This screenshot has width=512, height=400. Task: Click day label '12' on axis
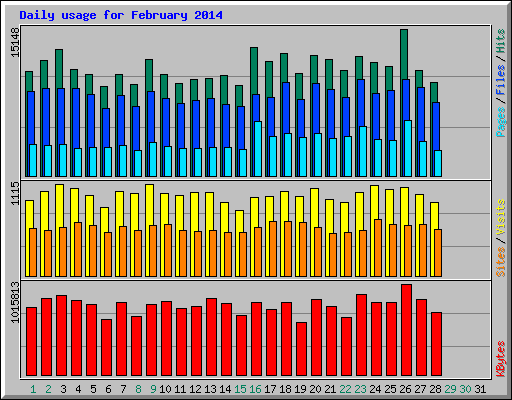point(195,389)
